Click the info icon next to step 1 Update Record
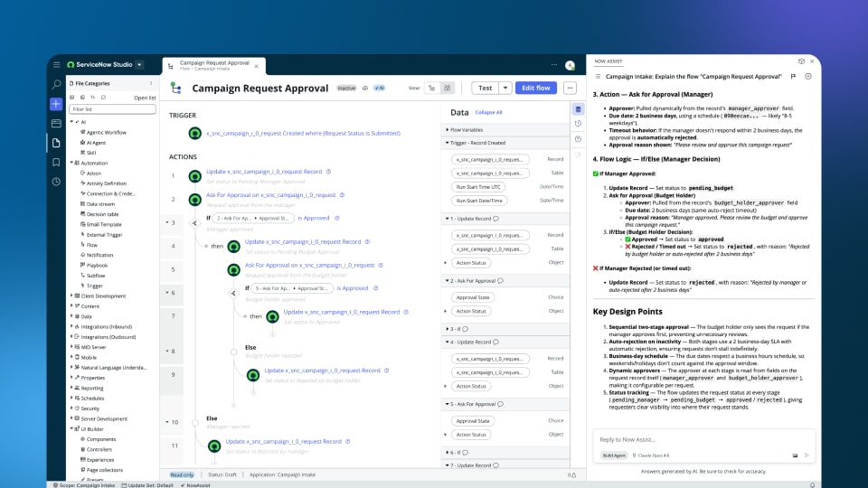Viewport: 868px width, 488px height. point(328,172)
